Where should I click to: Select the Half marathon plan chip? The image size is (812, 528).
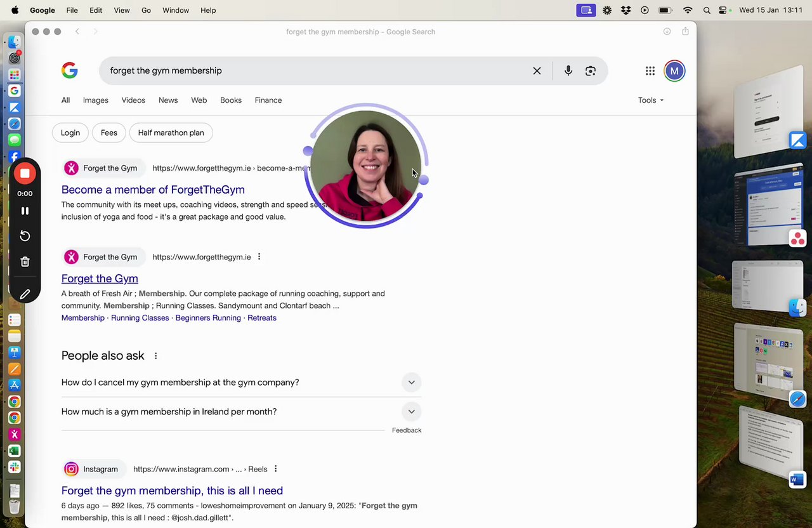pos(171,133)
